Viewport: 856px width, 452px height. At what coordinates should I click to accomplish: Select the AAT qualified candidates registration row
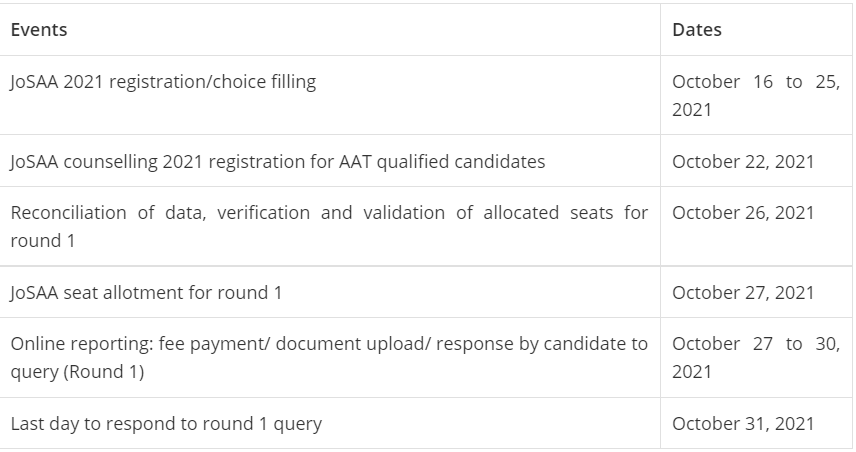coord(278,161)
